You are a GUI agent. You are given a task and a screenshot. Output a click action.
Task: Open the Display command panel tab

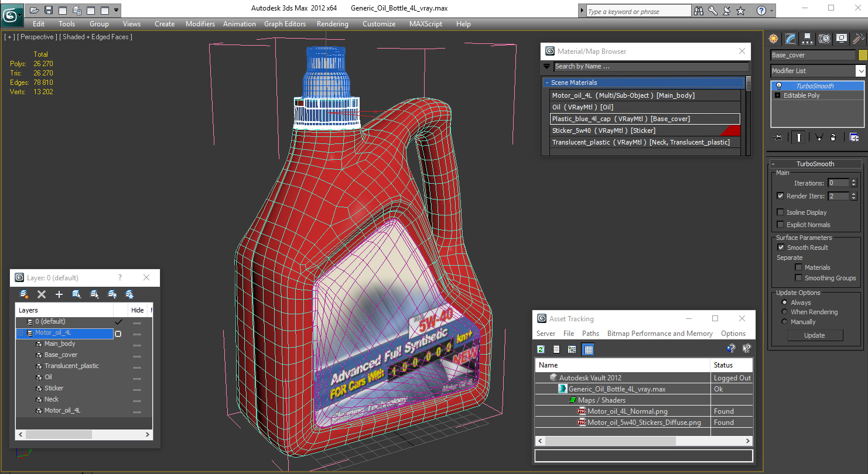click(842, 39)
